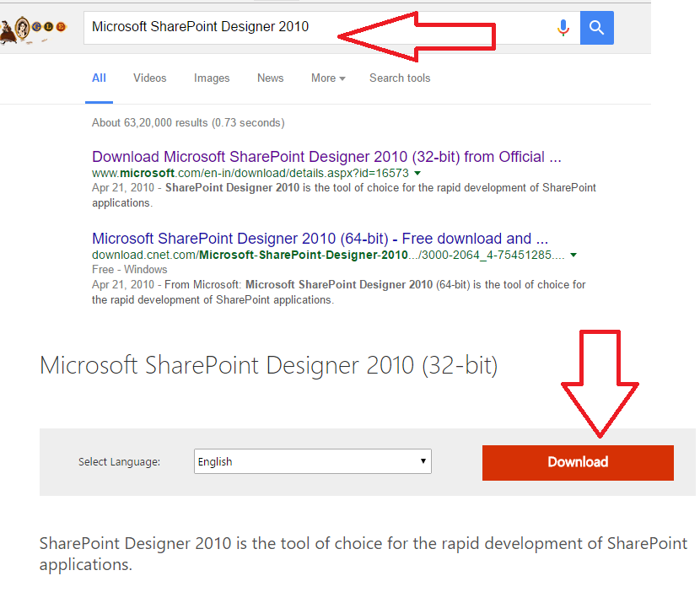This screenshot has width=700, height=592.
Task: Expand arrow next to microsoft.com URL
Action: pyautogui.click(x=417, y=173)
